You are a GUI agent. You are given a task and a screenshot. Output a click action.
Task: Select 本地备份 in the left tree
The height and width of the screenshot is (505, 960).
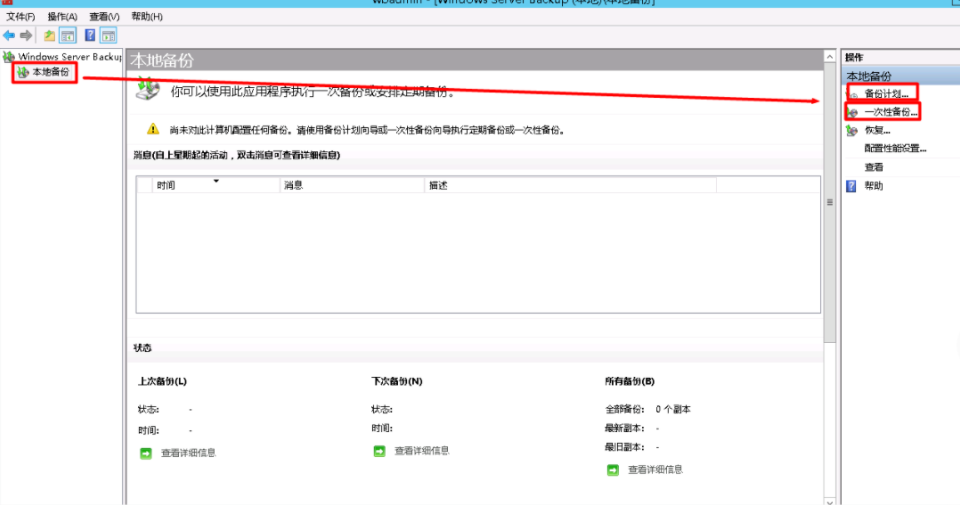(51, 73)
